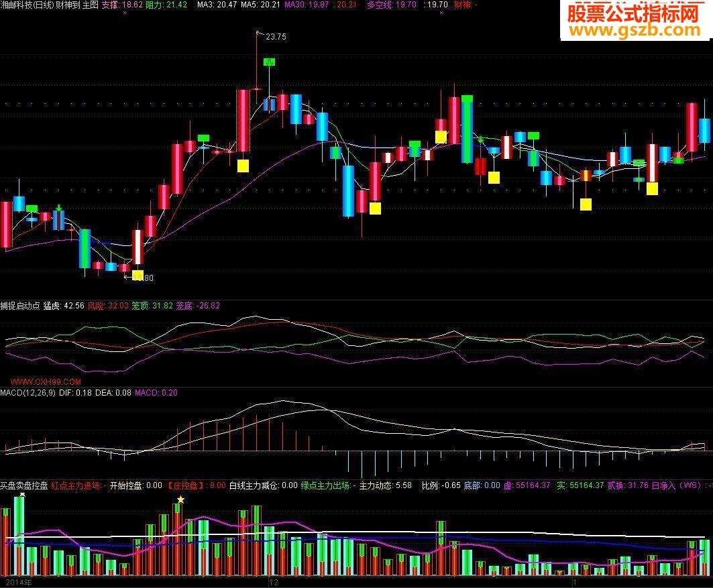Click the yellow square beside the 14.80 low label
Screen dimensions: 713x588
coord(138,276)
